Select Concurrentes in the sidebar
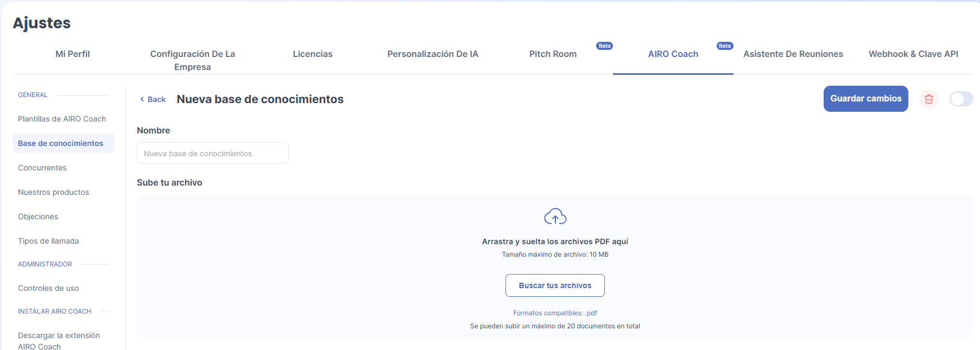The height and width of the screenshot is (350, 980). click(42, 168)
